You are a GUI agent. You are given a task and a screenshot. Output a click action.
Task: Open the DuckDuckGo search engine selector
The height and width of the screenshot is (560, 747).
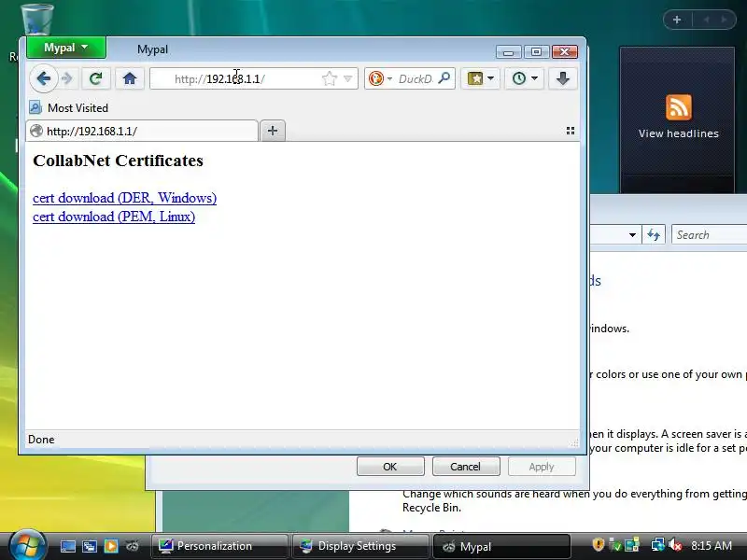click(380, 78)
